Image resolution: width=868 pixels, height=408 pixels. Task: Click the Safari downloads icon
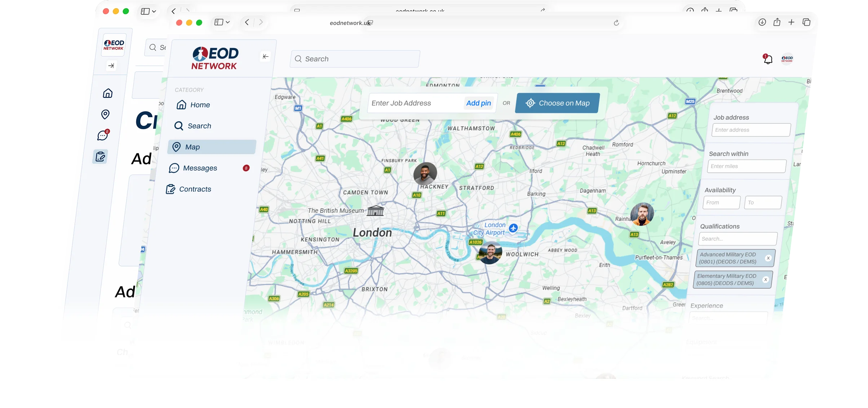pyautogui.click(x=762, y=22)
